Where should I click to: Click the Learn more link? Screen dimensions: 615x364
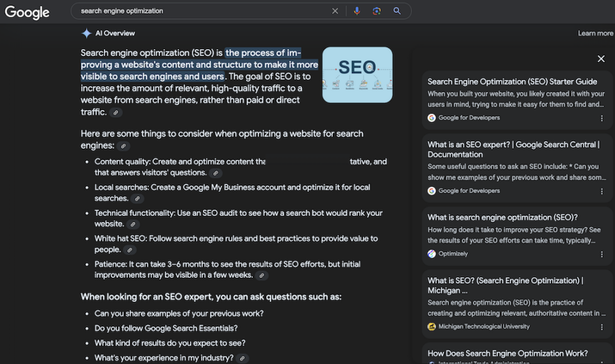tap(595, 33)
